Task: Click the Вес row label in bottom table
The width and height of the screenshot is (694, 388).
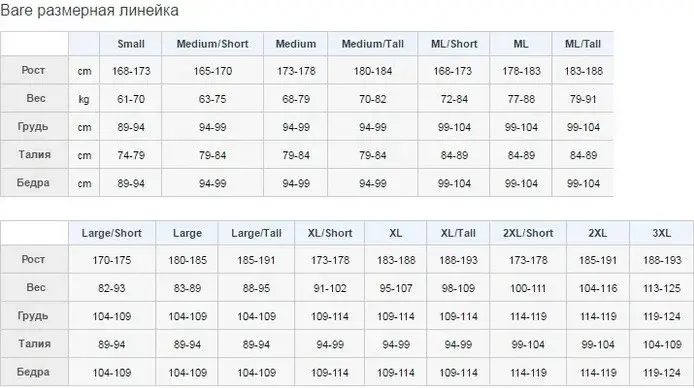Action: tap(35, 288)
